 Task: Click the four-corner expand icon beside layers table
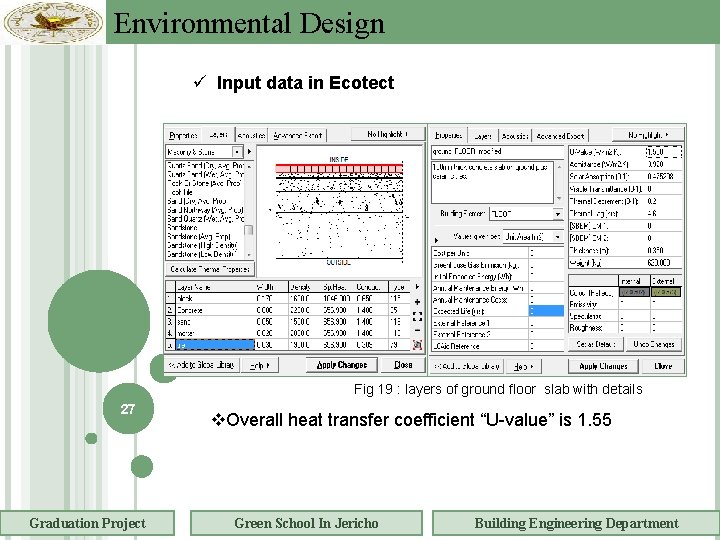417,316
